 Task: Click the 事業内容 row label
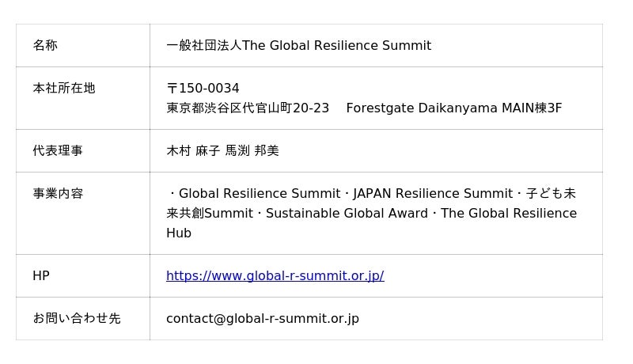coord(58,194)
